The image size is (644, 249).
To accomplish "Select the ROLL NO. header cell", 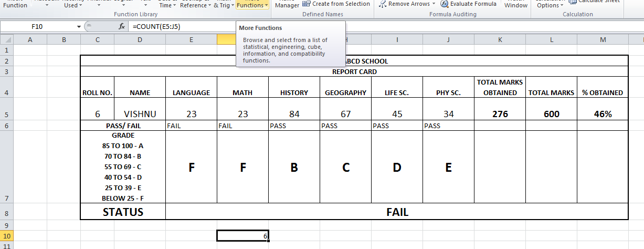I will (97, 87).
